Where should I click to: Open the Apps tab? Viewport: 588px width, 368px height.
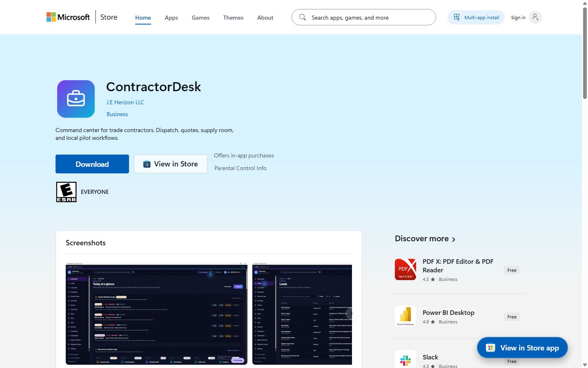[171, 18]
